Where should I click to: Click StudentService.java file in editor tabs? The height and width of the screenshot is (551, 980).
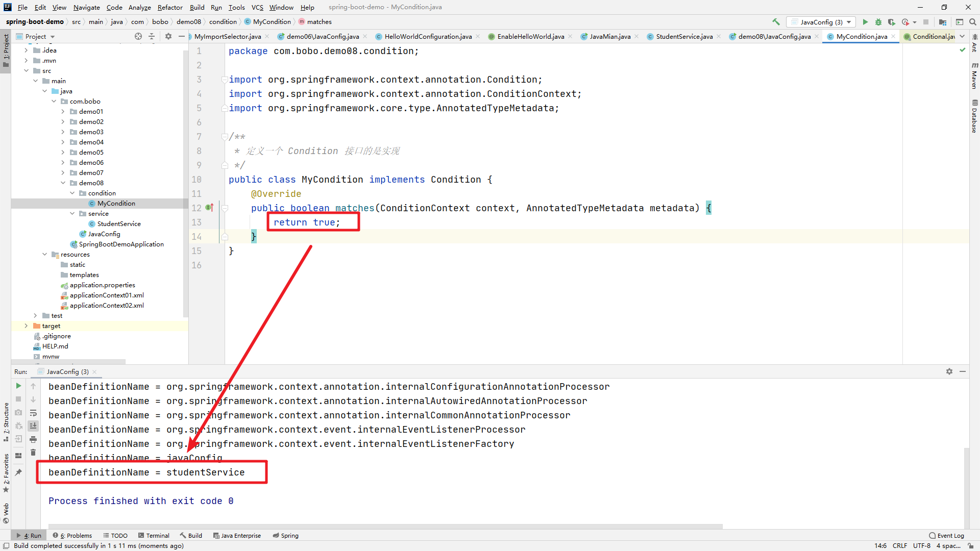684,36
